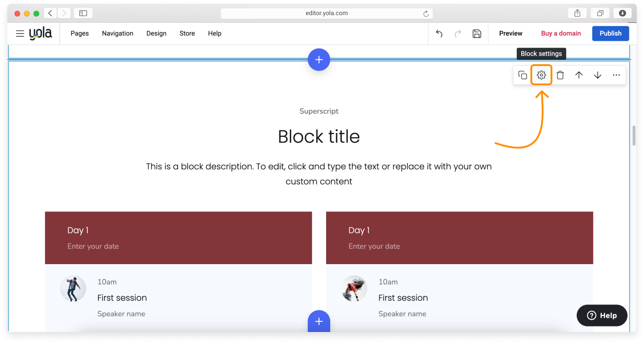This screenshot has width=644, height=343.
Task: Click the speaker avatar thumbnail under Day 1
Action: (73, 288)
